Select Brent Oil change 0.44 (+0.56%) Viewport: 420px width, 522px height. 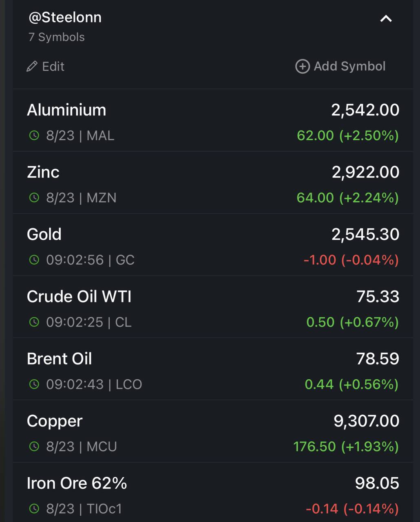click(x=352, y=384)
